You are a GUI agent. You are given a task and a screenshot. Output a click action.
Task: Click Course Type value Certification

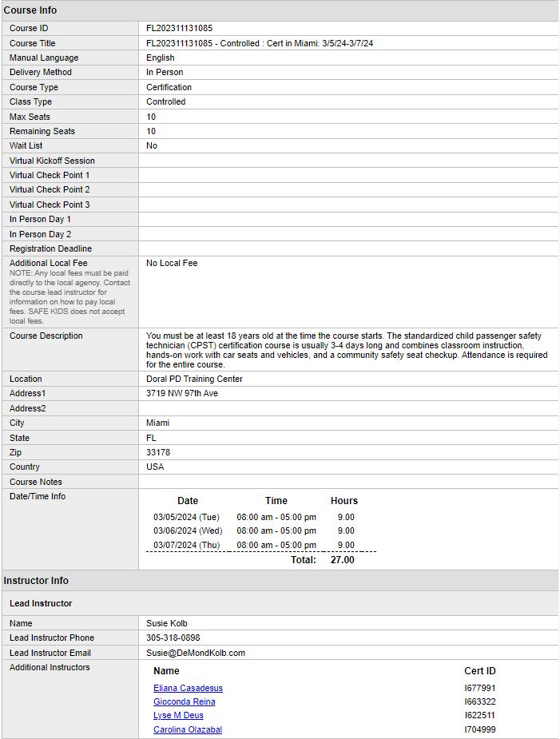(169, 87)
